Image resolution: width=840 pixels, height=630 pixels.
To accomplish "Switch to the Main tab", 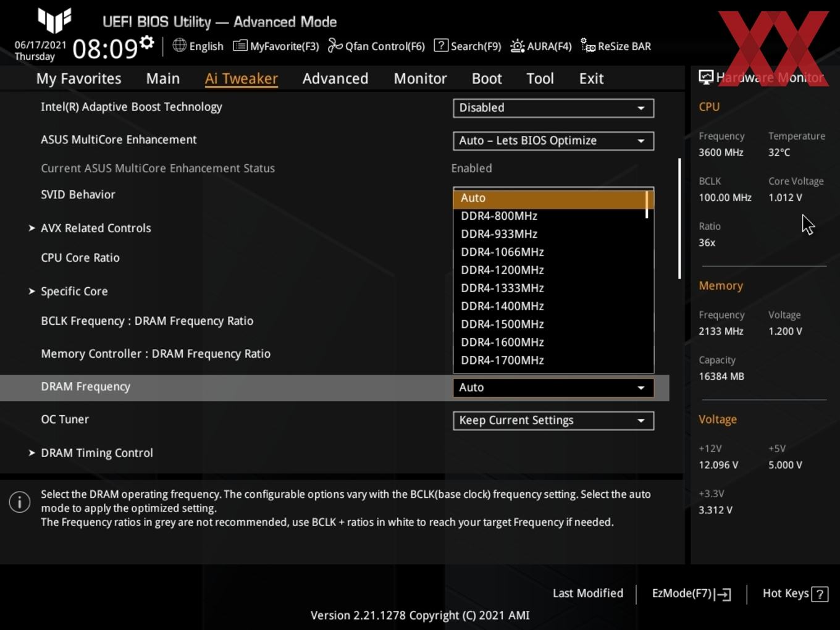I will (163, 78).
